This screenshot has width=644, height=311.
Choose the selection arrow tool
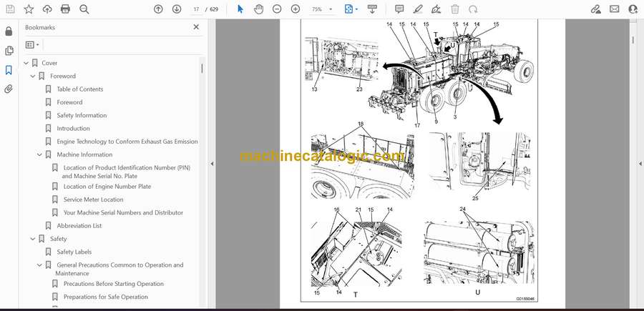tap(240, 9)
